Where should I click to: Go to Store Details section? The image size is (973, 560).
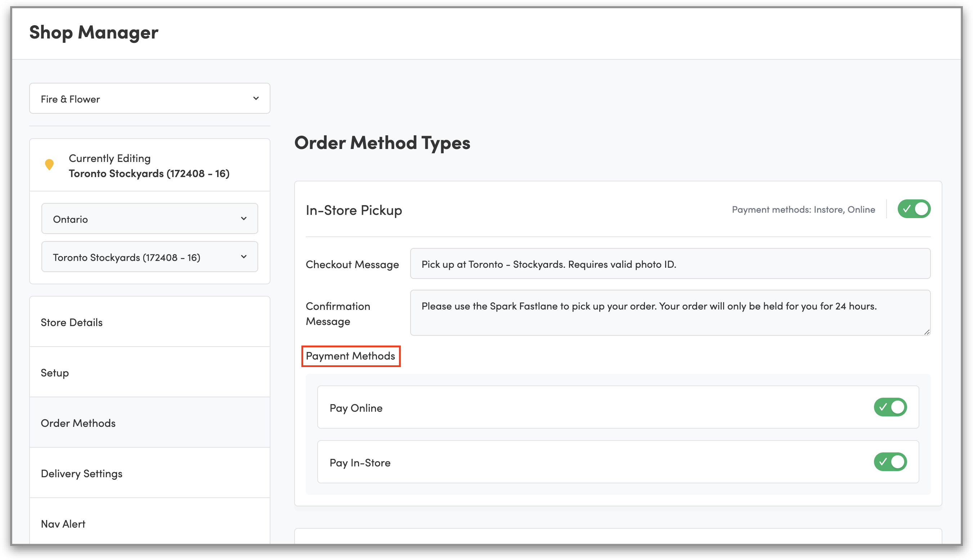tap(72, 322)
